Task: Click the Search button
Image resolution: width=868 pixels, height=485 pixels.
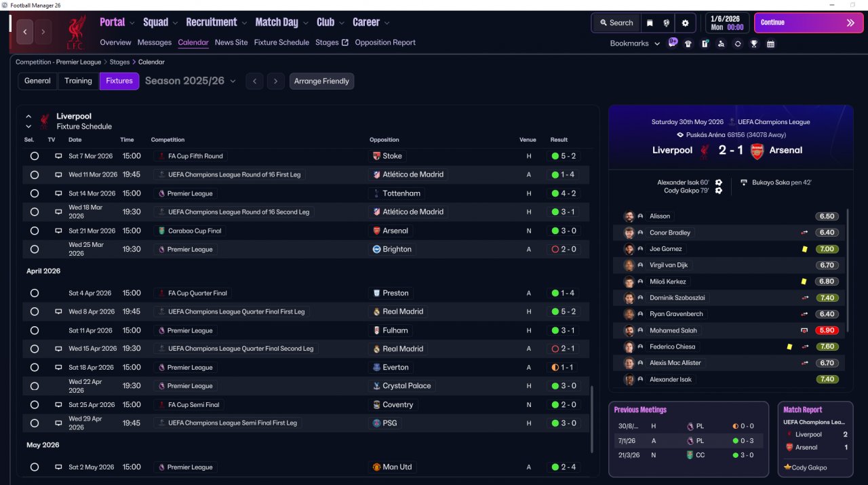Action: (x=616, y=22)
